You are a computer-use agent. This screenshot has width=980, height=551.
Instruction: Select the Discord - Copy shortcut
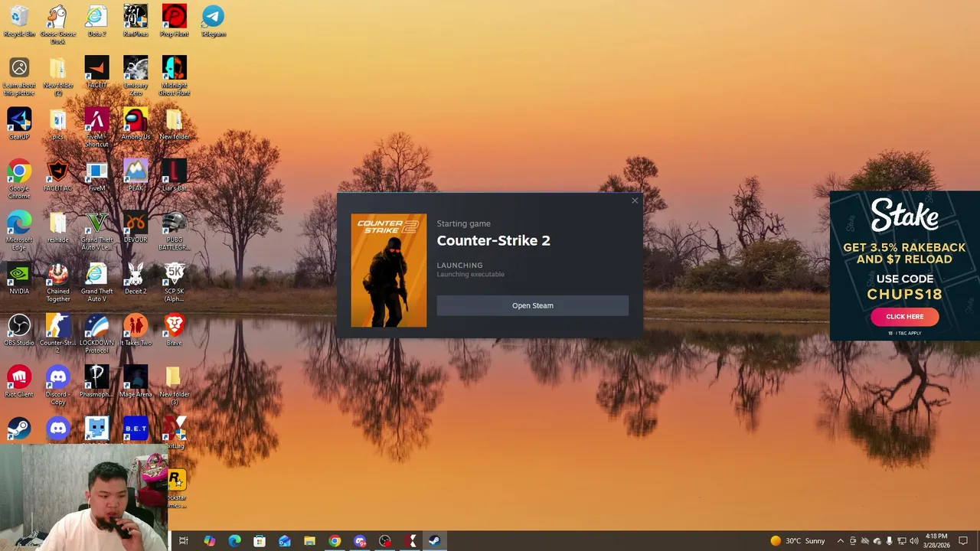point(58,385)
